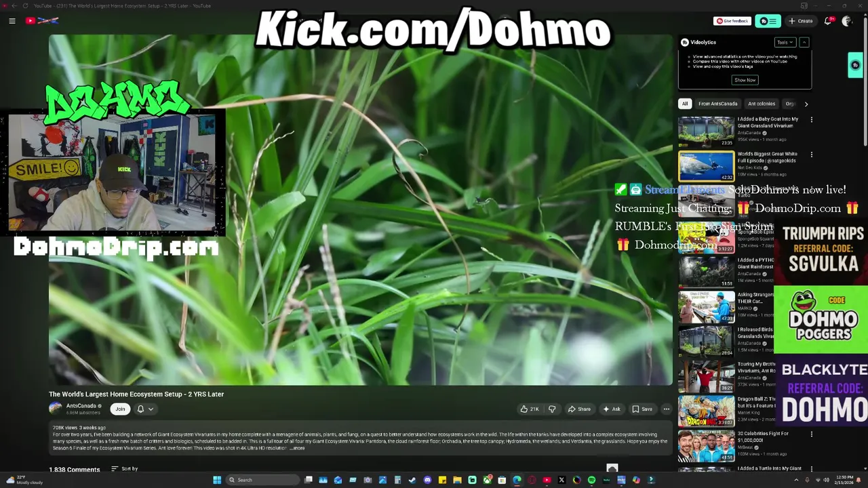Open more actions ellipsis below video
Viewport: 868px width, 488px height.
point(667,409)
